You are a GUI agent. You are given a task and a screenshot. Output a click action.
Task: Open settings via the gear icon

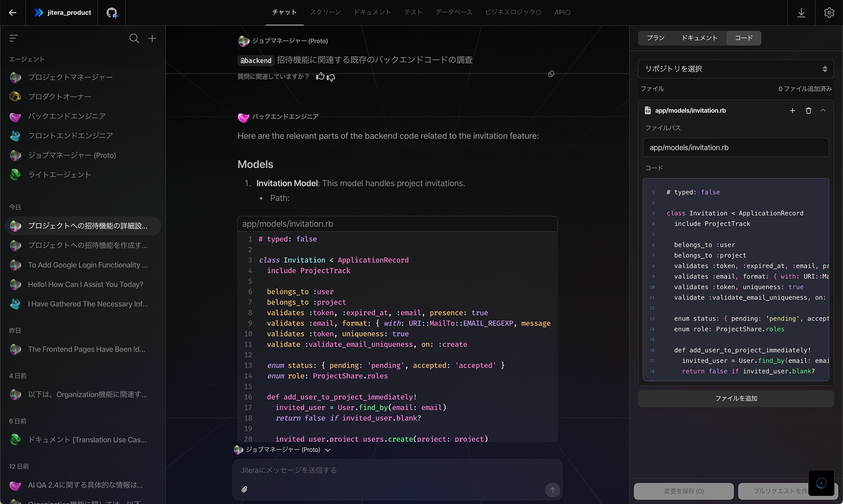pos(829,12)
